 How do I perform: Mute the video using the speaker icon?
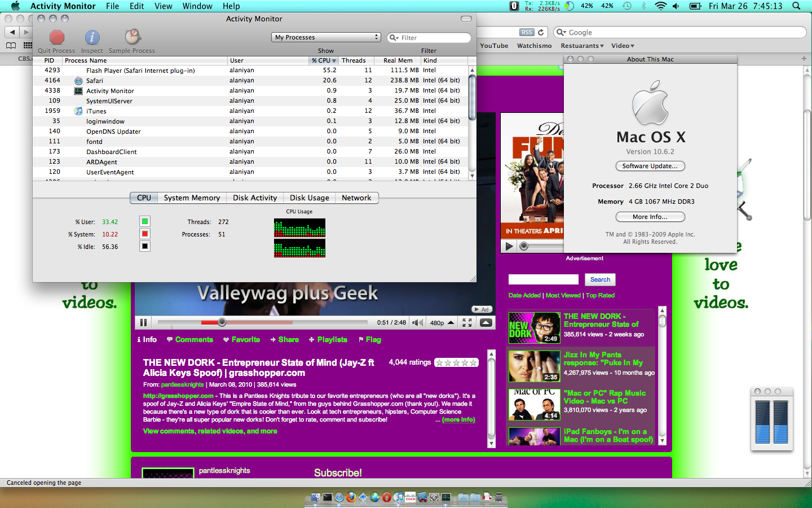pyautogui.click(x=417, y=322)
